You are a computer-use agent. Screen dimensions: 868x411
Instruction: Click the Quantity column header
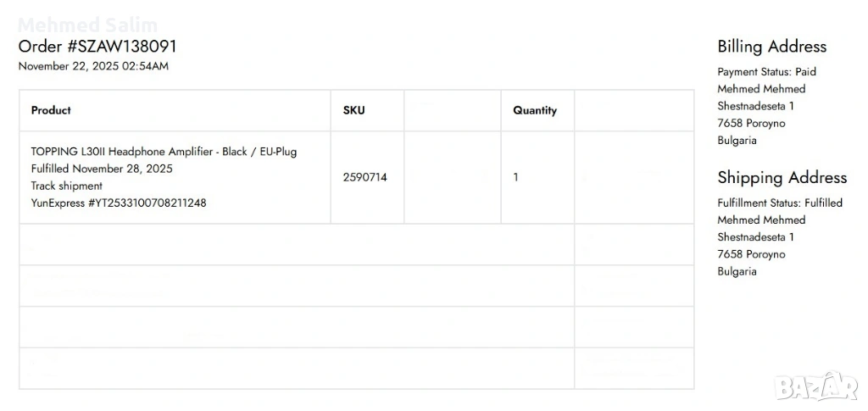(535, 110)
